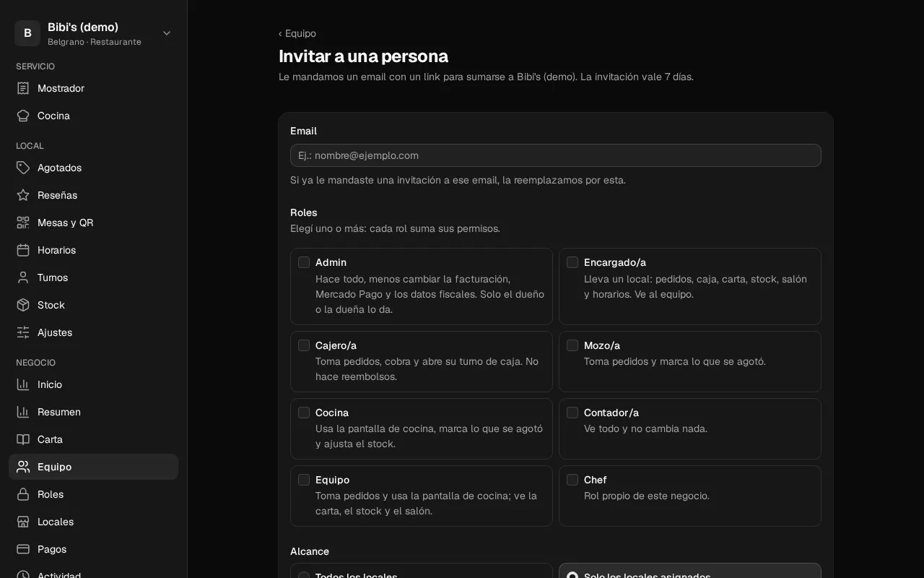
Task: Check the Mozo/a role checkbox
Action: (572, 345)
